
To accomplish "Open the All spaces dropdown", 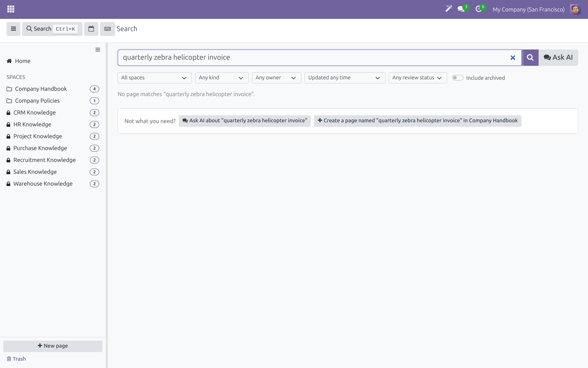I will tap(155, 78).
